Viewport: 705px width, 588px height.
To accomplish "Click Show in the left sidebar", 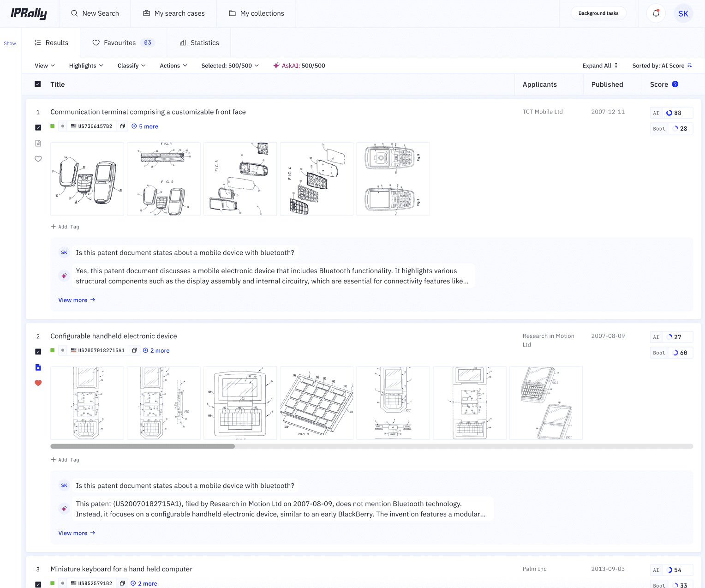I will 10,43.
